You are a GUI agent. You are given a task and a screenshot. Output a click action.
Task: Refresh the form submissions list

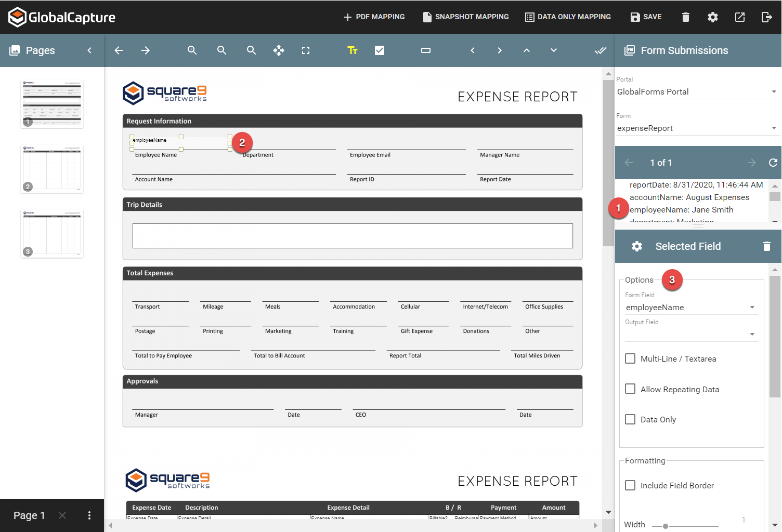pos(773,163)
